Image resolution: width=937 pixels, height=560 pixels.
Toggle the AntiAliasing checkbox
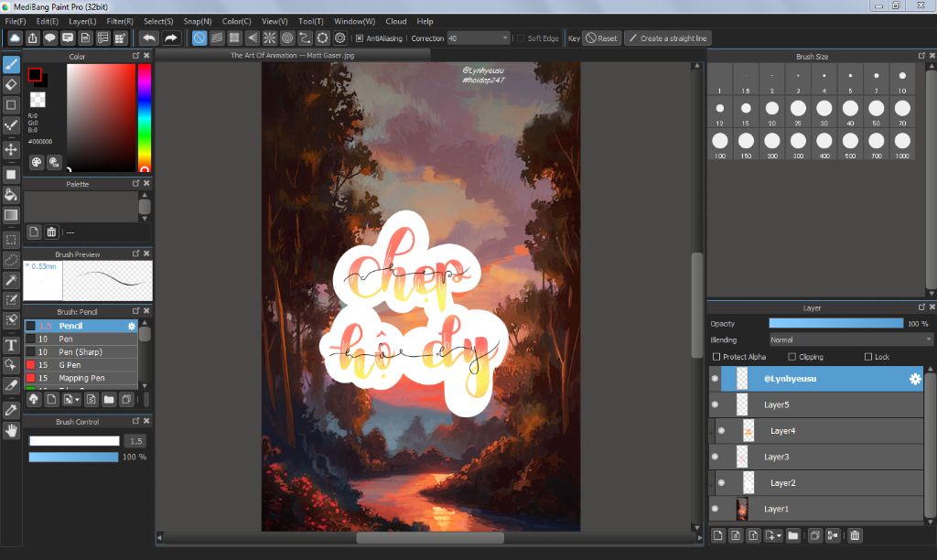(359, 38)
